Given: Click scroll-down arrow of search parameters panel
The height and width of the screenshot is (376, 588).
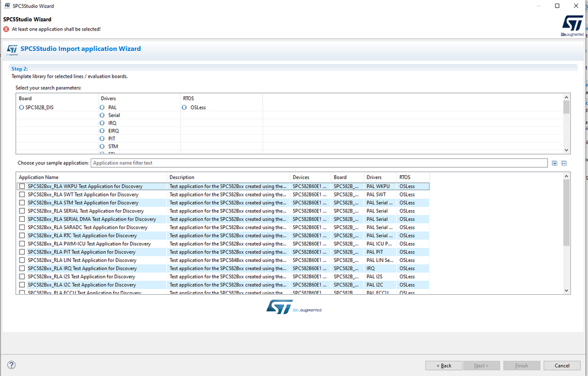Looking at the screenshot, I should coord(566,150).
